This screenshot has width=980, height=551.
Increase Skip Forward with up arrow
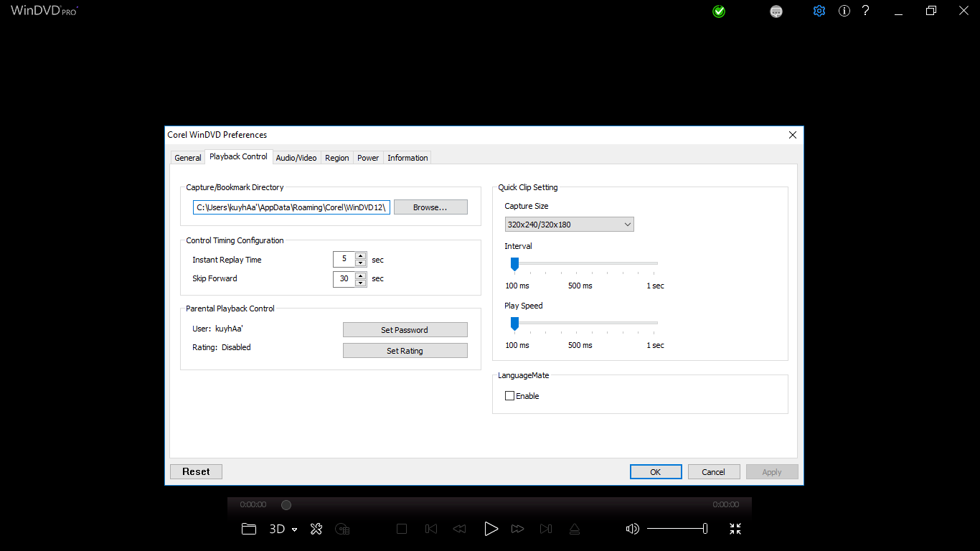(361, 275)
